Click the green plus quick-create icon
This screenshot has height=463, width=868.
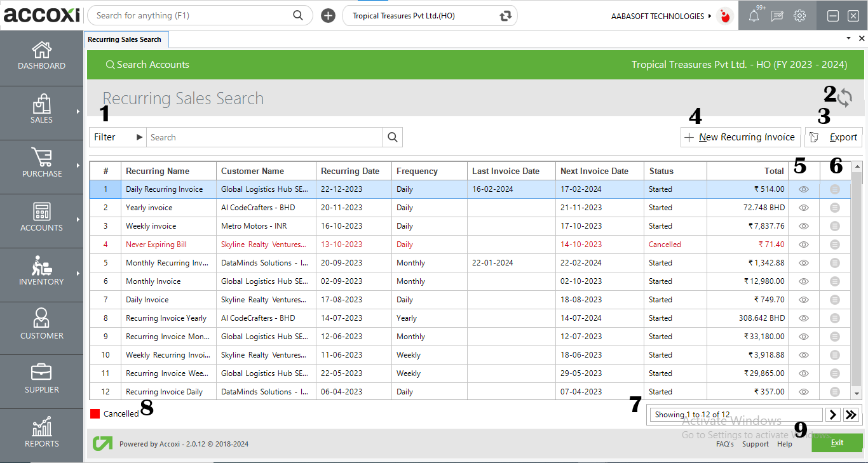pyautogui.click(x=328, y=15)
